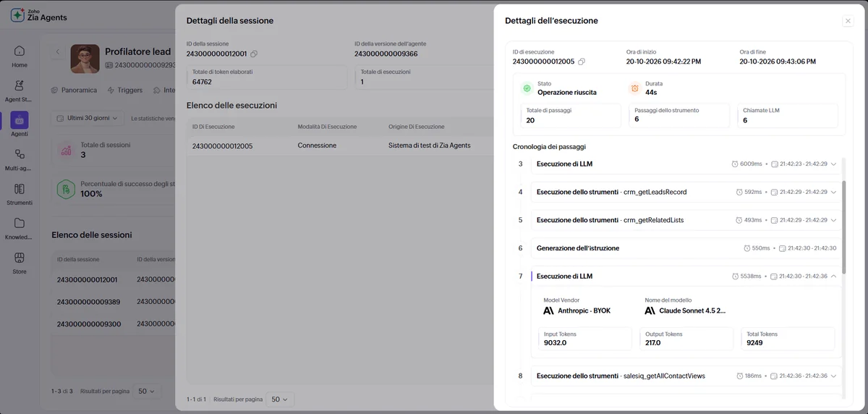This screenshot has width=868, height=414.
Task: Expand the crm_getRelatedLists step
Action: (833, 220)
